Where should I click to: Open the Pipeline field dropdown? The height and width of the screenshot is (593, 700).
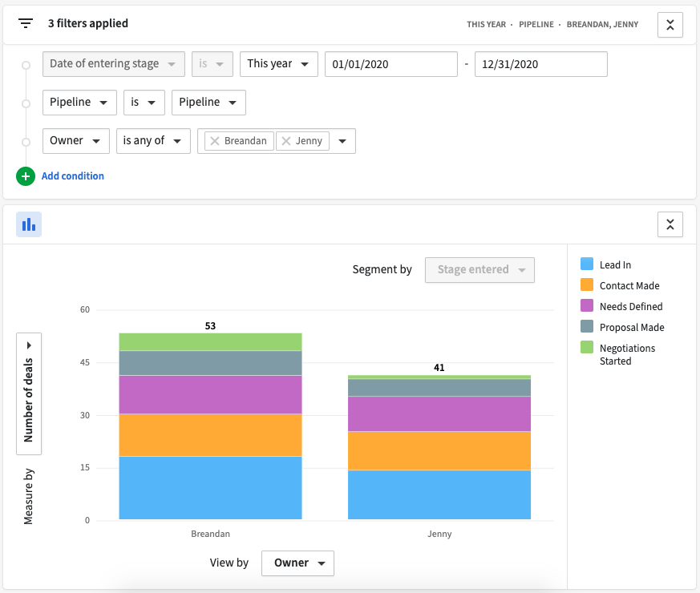[80, 103]
